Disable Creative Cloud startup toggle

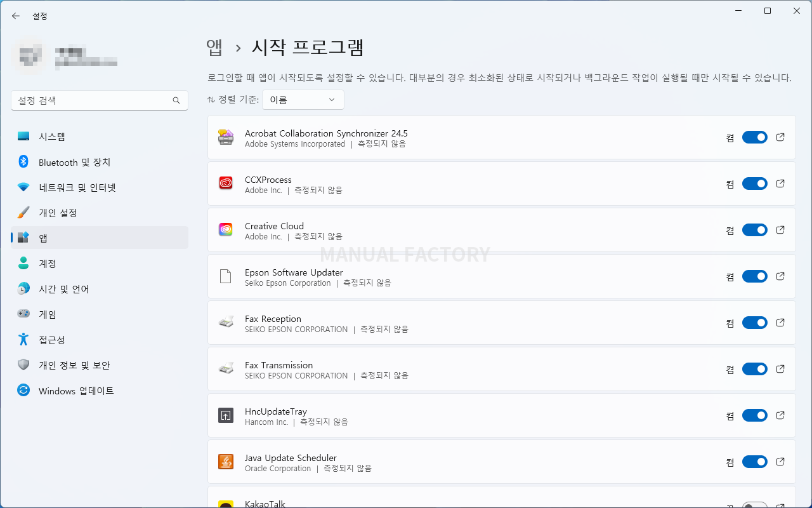point(755,230)
